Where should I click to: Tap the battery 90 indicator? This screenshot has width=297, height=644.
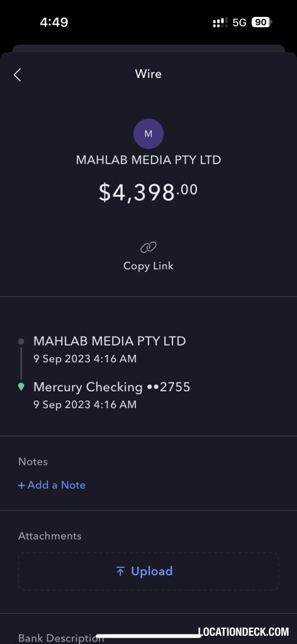click(x=262, y=22)
